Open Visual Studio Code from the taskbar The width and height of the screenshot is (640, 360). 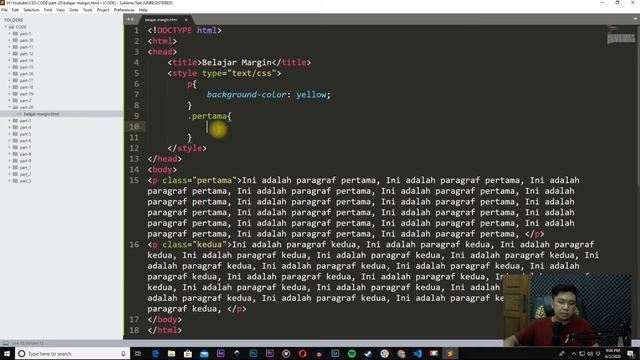[417, 353]
